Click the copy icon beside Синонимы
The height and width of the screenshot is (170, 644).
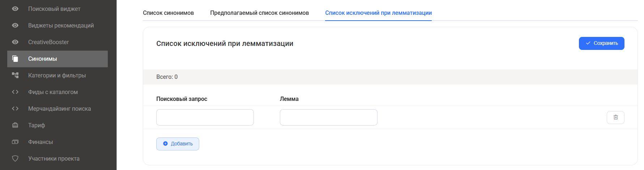click(x=15, y=59)
